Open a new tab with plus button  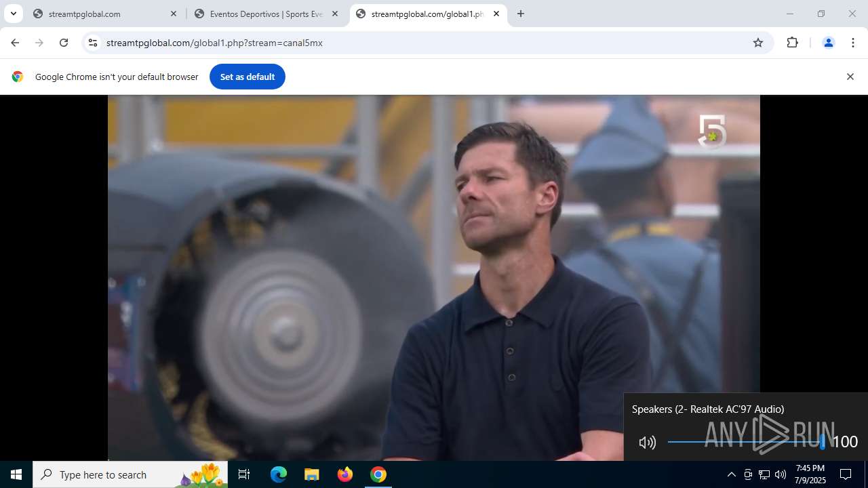521,14
